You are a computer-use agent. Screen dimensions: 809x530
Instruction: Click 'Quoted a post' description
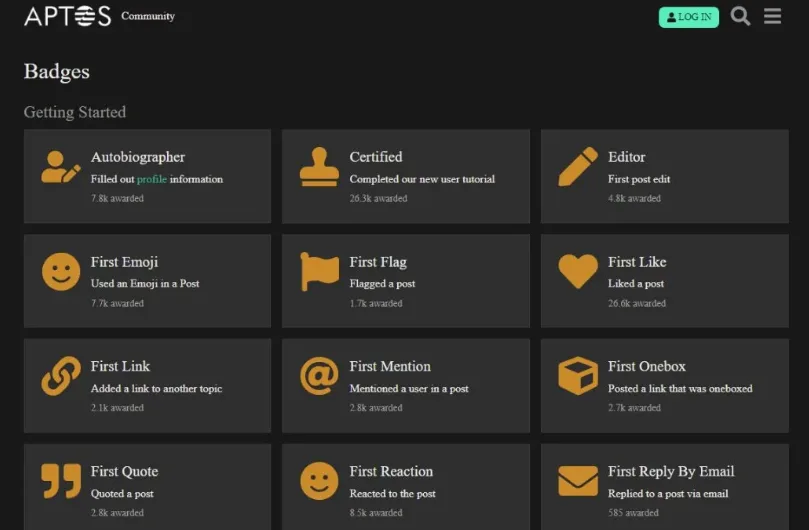coord(122,494)
